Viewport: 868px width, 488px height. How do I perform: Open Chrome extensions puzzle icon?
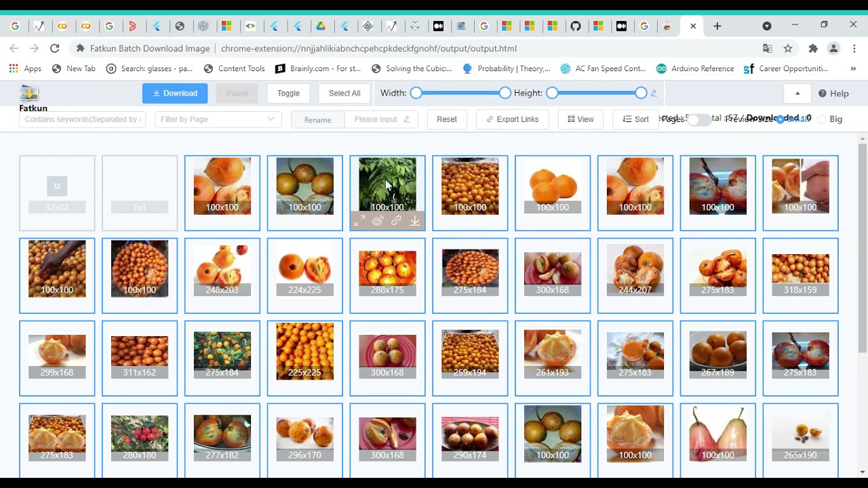[813, 48]
